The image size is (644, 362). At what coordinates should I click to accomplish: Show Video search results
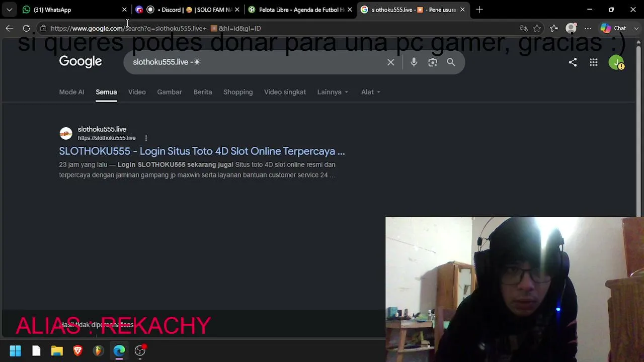coord(137,92)
